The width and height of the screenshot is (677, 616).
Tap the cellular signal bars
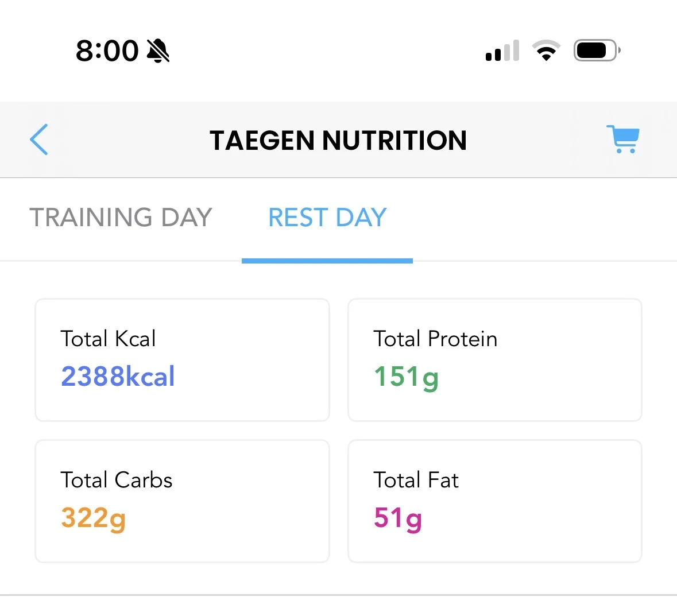coord(502,51)
